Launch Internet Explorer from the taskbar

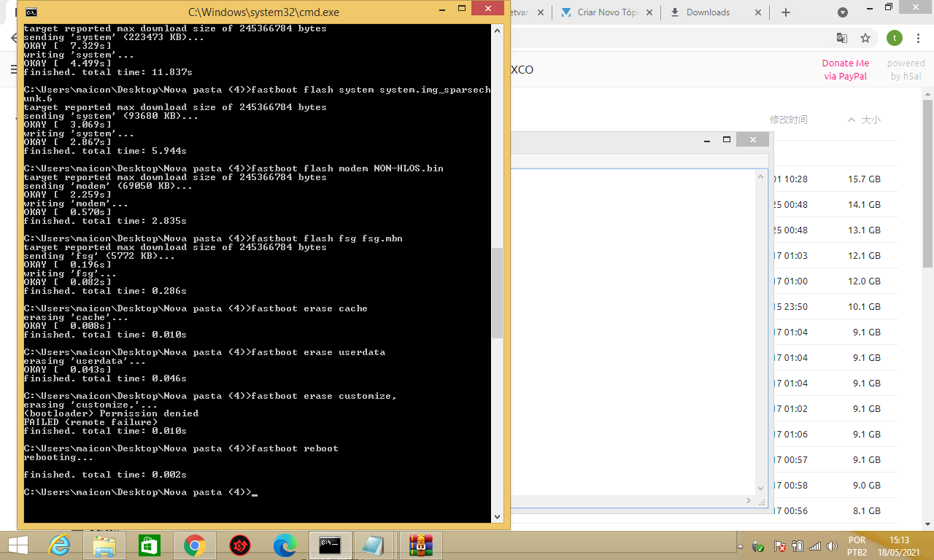point(59,545)
